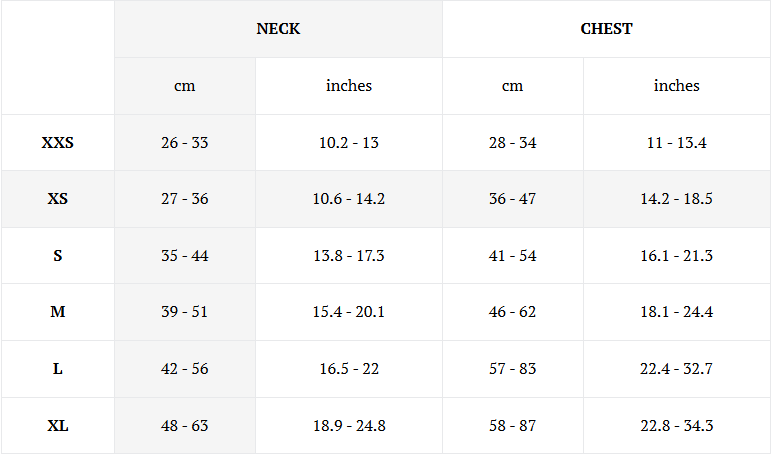781x463 pixels.
Task: Select the XXS size row label
Action: click(58, 143)
